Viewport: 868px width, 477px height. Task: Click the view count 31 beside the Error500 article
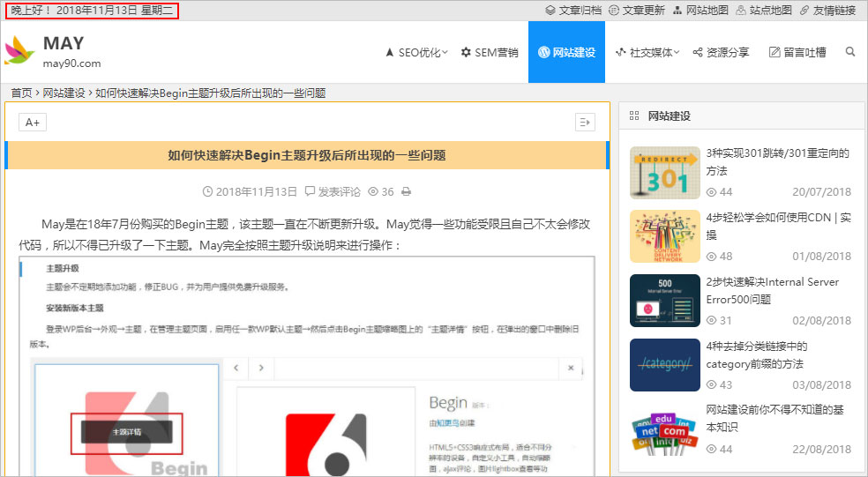(x=720, y=320)
